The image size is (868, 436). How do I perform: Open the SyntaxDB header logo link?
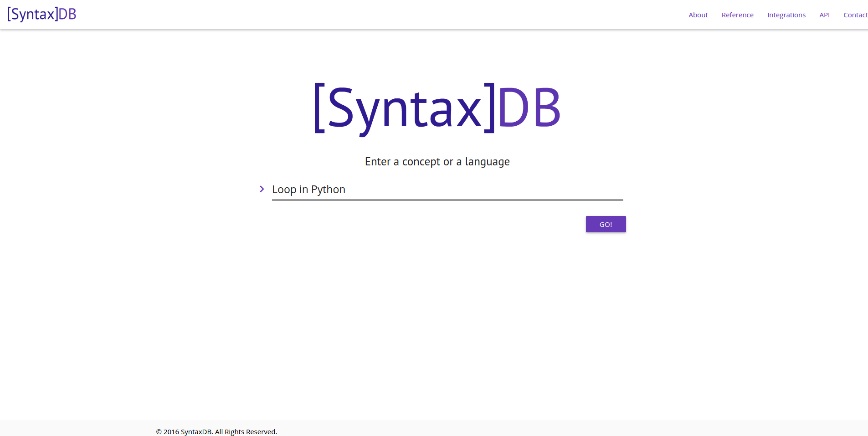41,14
